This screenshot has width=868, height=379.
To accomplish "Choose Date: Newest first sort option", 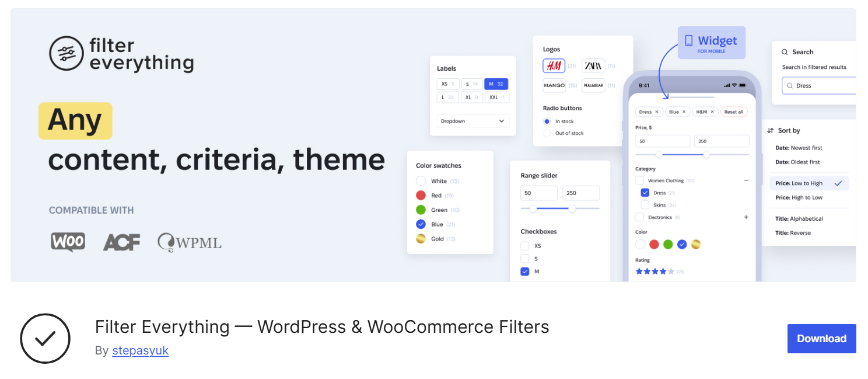I will click(x=799, y=148).
